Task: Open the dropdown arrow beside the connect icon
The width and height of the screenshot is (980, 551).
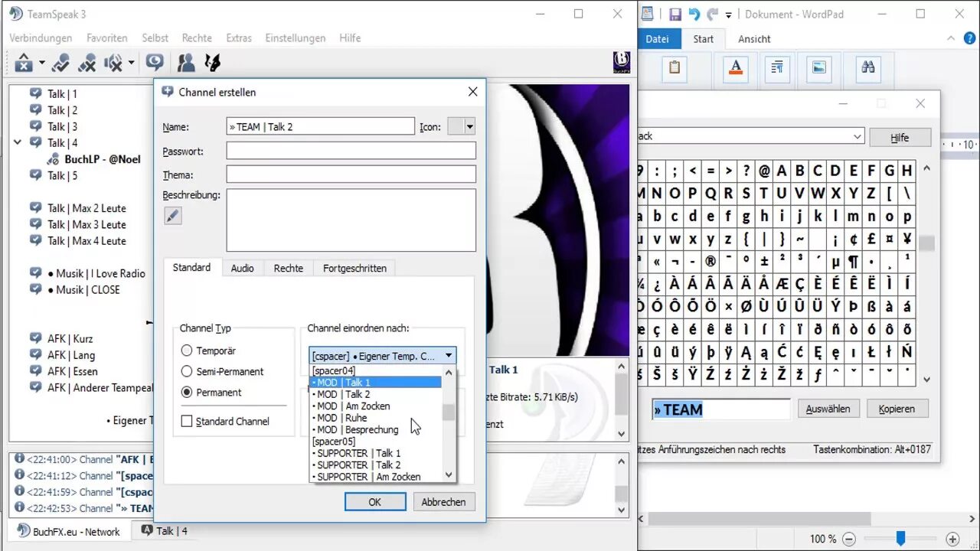Action: click(x=42, y=64)
